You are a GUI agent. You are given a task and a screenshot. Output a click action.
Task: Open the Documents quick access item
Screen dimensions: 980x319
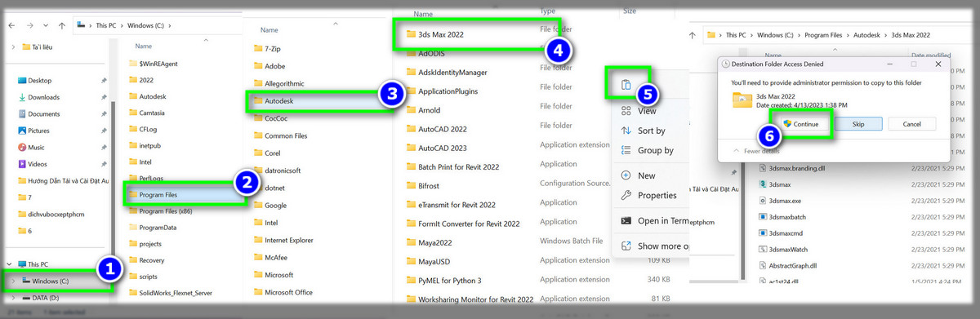42,114
